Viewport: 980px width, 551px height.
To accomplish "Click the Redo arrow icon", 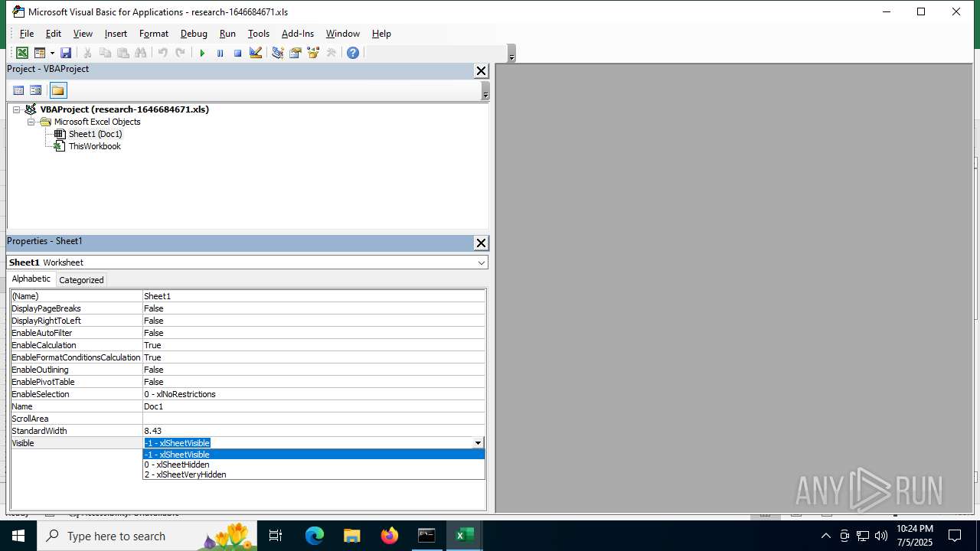I will (x=180, y=53).
